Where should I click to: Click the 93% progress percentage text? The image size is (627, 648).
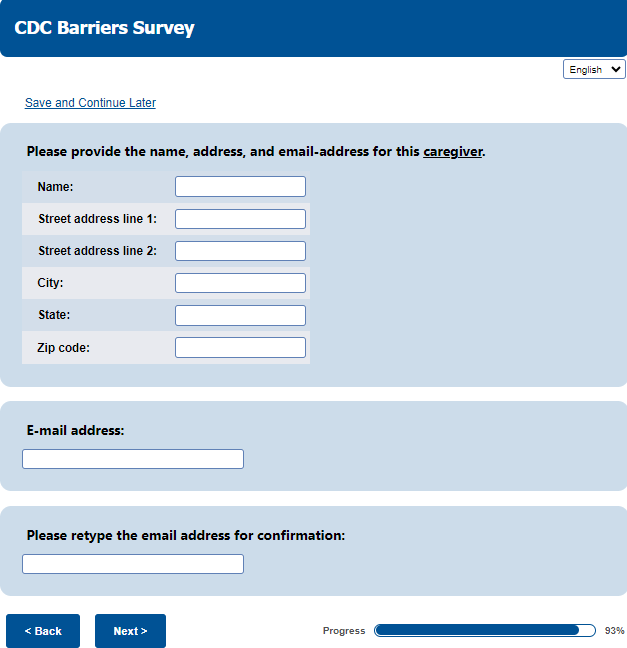tap(614, 631)
